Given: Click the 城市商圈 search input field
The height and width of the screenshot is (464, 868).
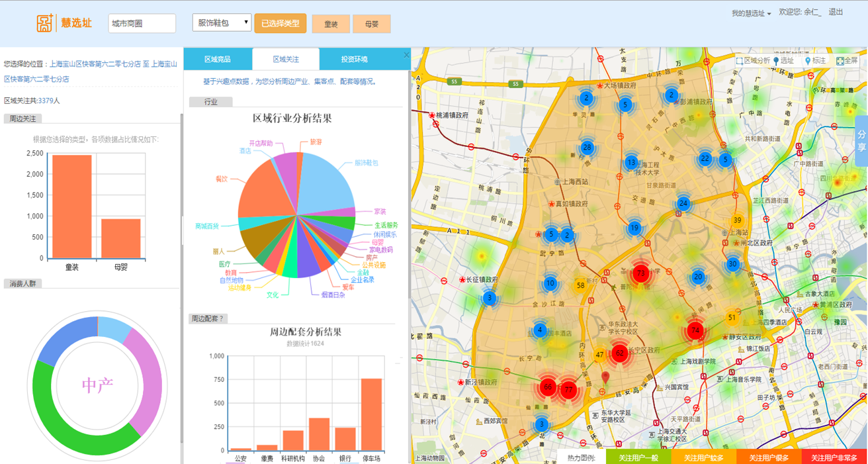Looking at the screenshot, I should pyautogui.click(x=142, y=23).
